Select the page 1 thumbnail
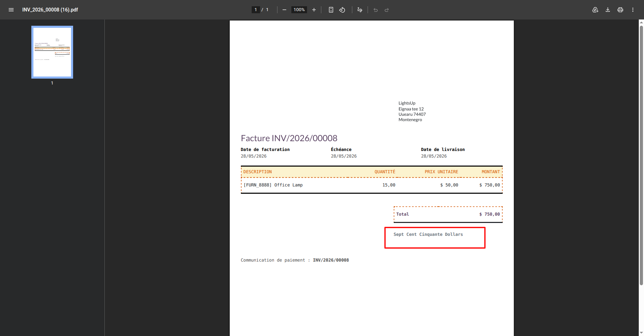 [x=52, y=52]
